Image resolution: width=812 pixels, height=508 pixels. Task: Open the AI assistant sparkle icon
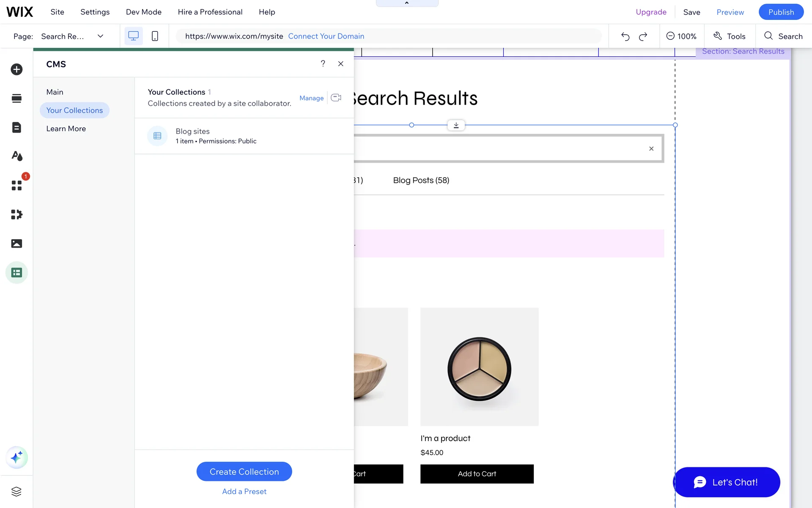coord(16,458)
